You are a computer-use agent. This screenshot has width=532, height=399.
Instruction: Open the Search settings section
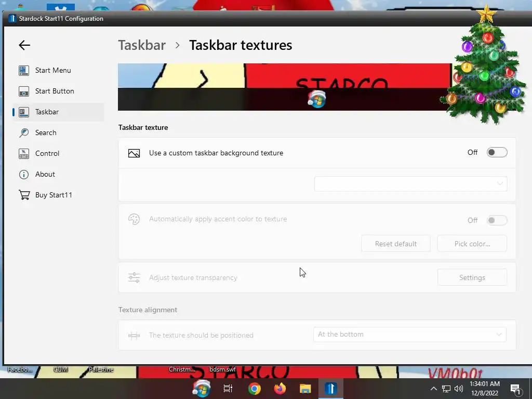(58, 132)
